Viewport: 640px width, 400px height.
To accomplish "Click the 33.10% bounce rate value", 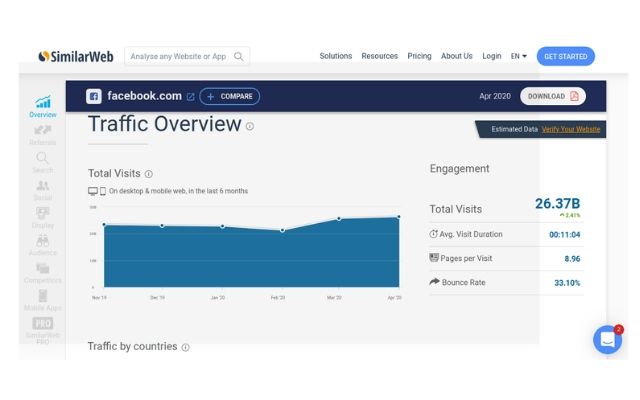I will click(x=567, y=283).
